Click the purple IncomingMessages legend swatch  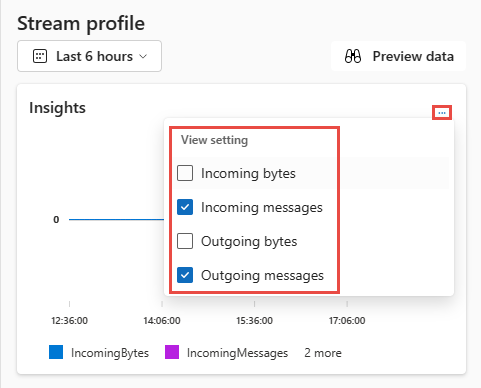pos(172,352)
